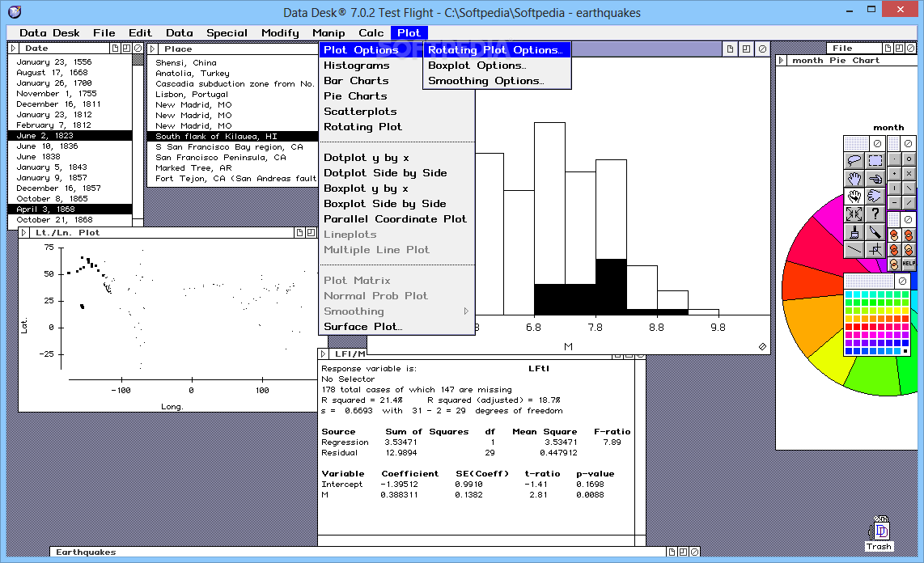Choose Rotating Plot Options from the submenu
This screenshot has width=924, height=563.
point(497,50)
